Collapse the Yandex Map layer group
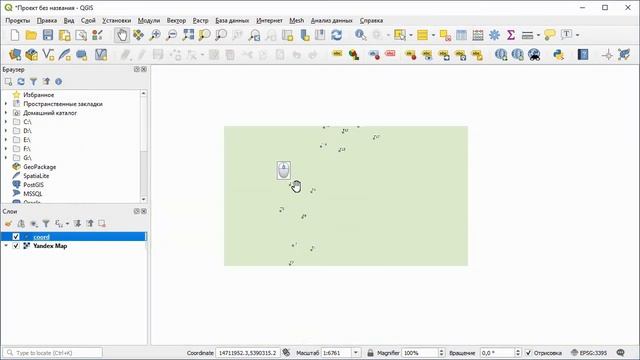This screenshot has width=640, height=360. (x=6, y=246)
